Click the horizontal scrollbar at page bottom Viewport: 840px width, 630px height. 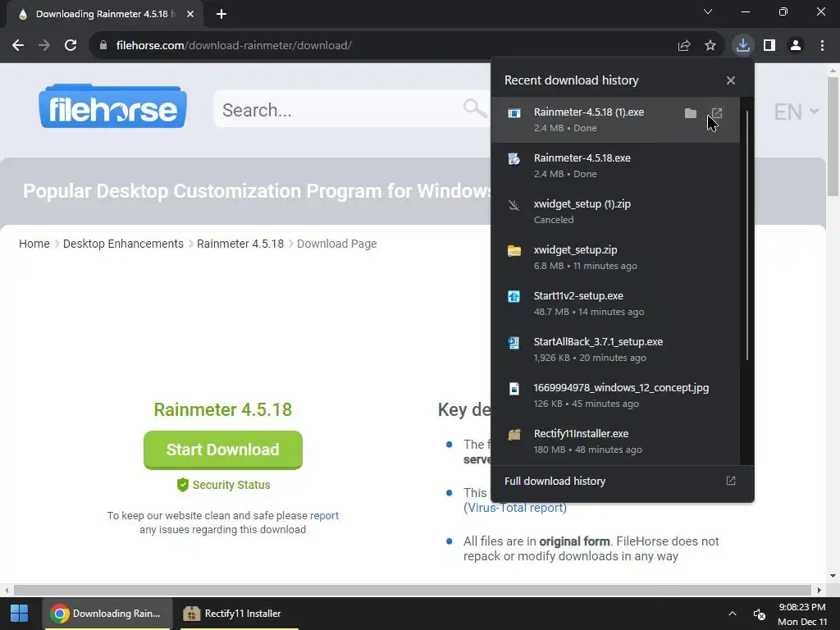[412, 590]
